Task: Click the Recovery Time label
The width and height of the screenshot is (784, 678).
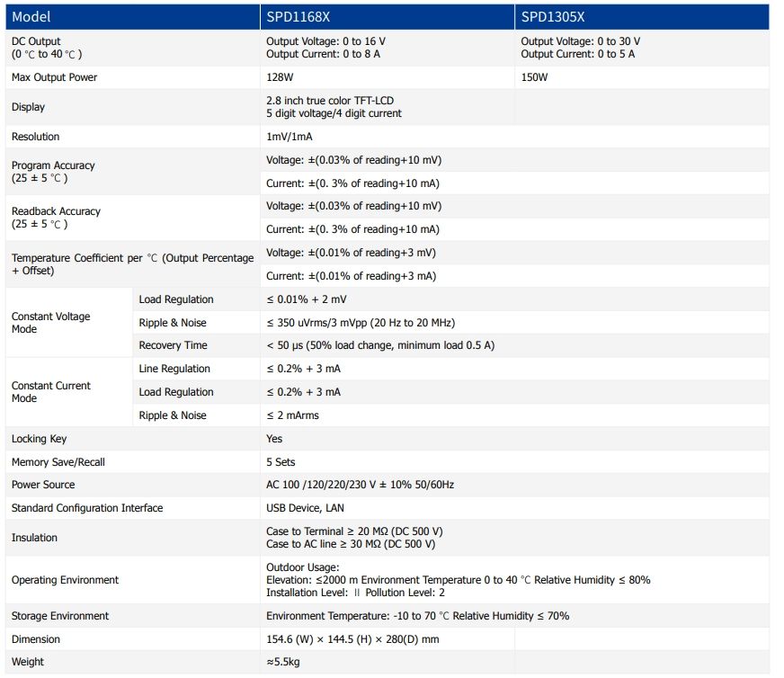Action: tap(173, 345)
